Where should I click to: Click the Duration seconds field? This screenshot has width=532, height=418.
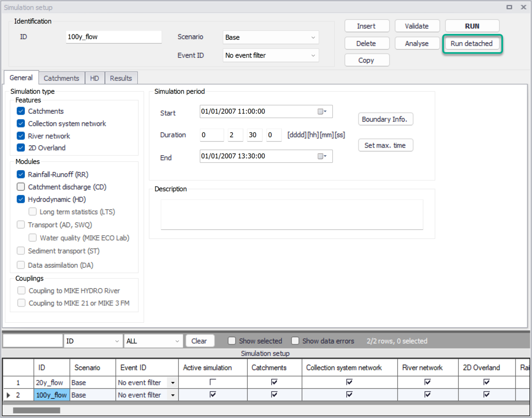tap(274, 135)
